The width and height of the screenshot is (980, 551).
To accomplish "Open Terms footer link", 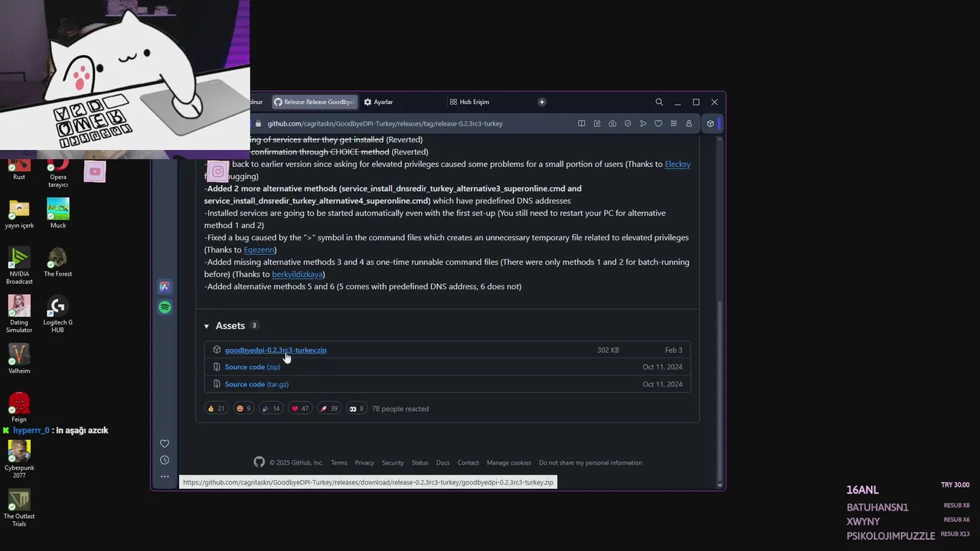I will point(339,462).
